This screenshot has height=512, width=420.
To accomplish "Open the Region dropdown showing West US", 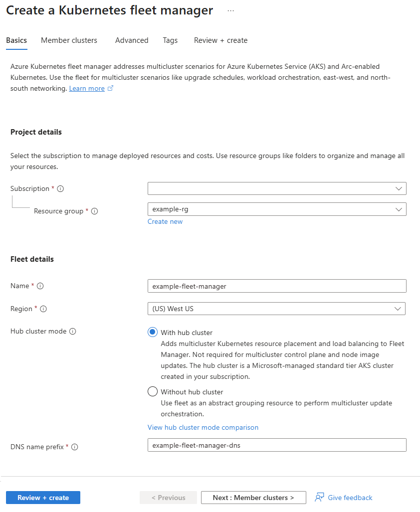I will click(276, 309).
